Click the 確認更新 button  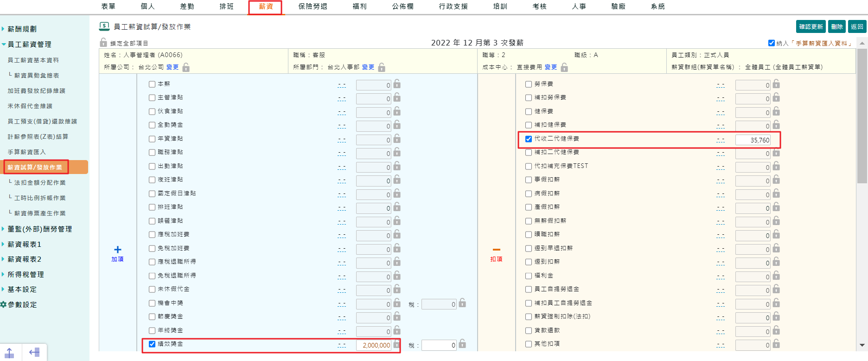tap(811, 27)
